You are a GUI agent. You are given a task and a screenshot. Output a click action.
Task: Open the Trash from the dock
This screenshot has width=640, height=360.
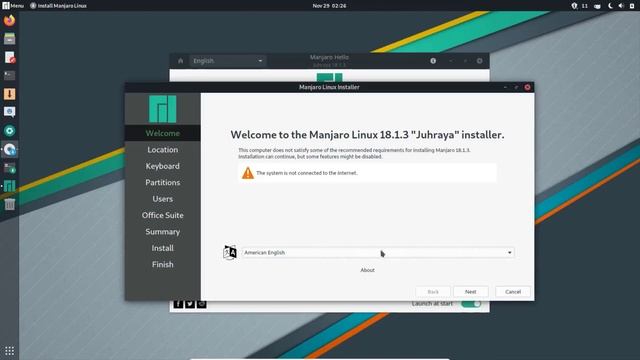point(9,204)
